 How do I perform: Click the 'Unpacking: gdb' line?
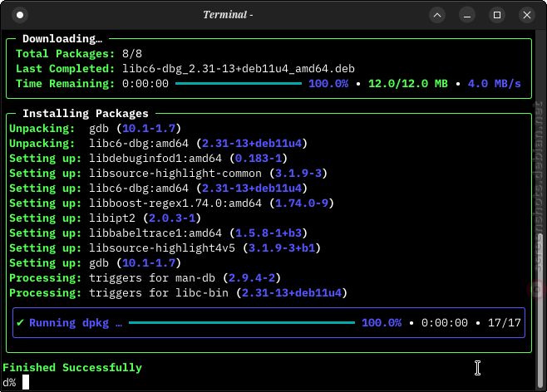[96, 129]
